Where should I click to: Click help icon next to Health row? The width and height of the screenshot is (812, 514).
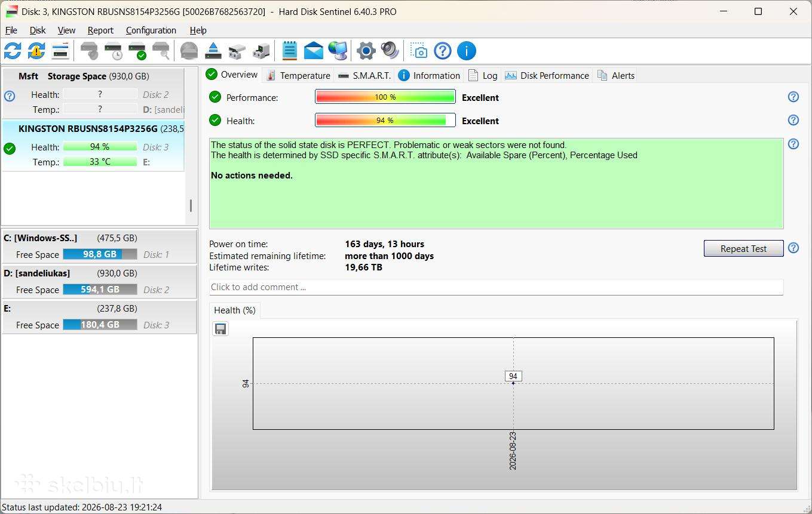click(793, 120)
